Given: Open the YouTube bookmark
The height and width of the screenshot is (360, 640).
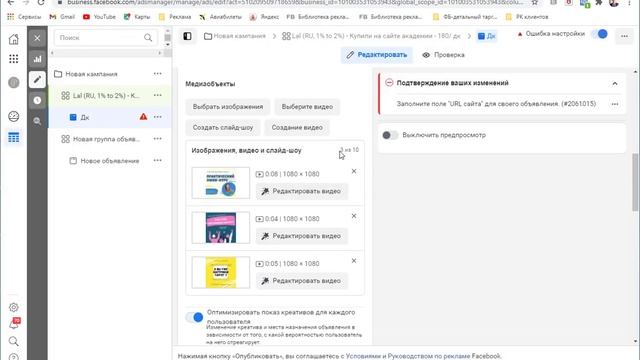Looking at the screenshot, I should tap(99, 17).
